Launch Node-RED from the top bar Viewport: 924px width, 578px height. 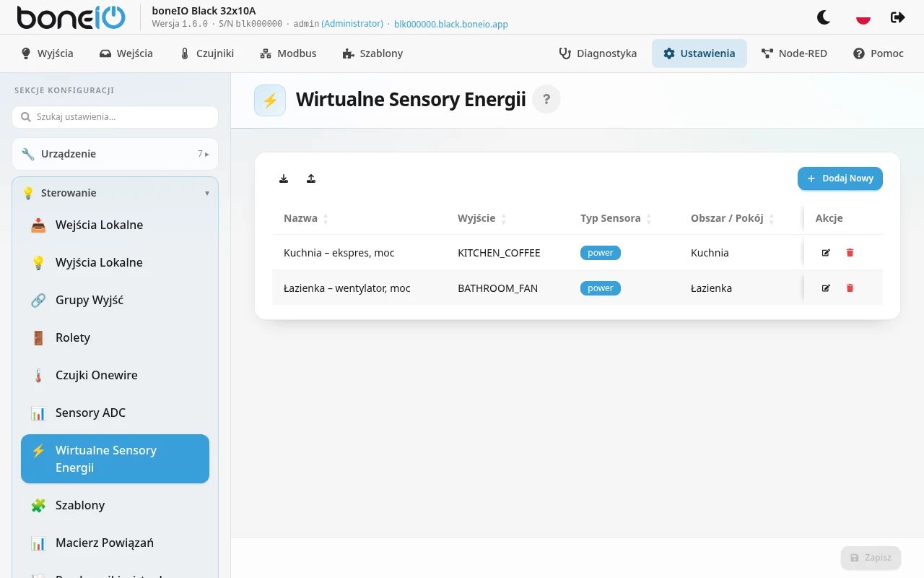point(794,53)
